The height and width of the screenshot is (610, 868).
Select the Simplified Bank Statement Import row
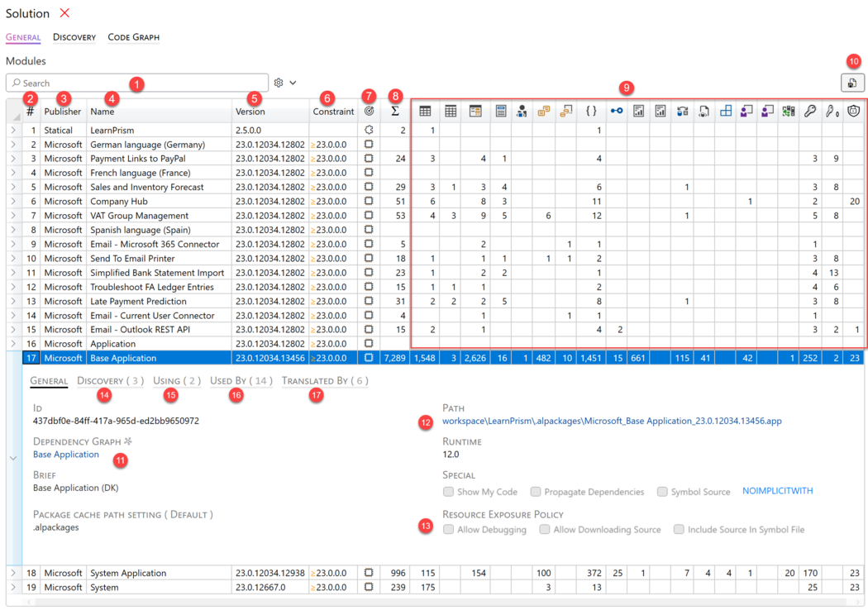[x=435, y=272]
